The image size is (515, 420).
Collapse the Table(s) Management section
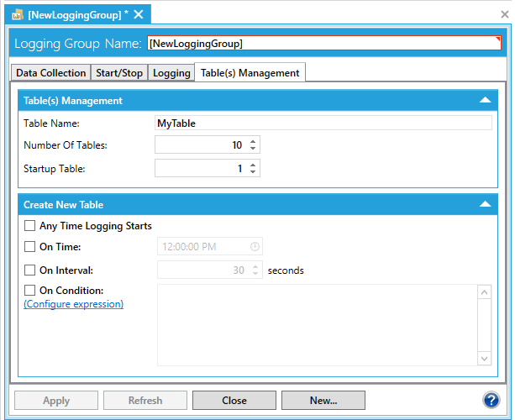485,100
